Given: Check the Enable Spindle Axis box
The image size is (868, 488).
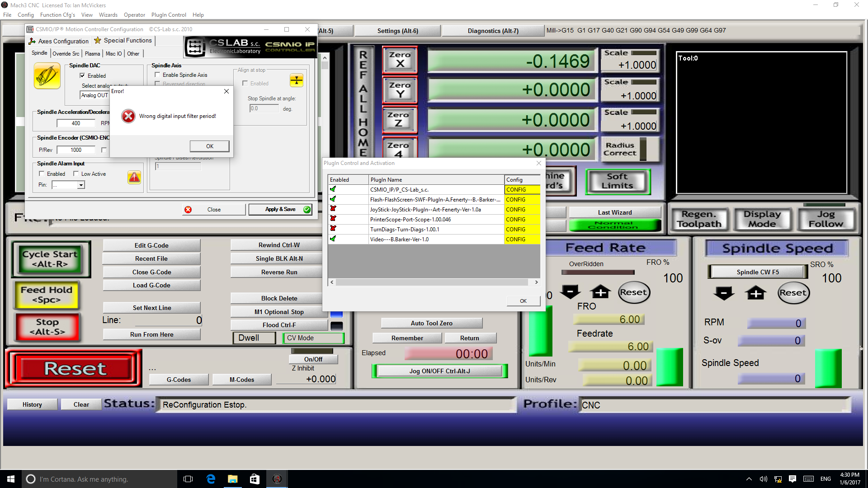Looking at the screenshot, I should (x=157, y=75).
